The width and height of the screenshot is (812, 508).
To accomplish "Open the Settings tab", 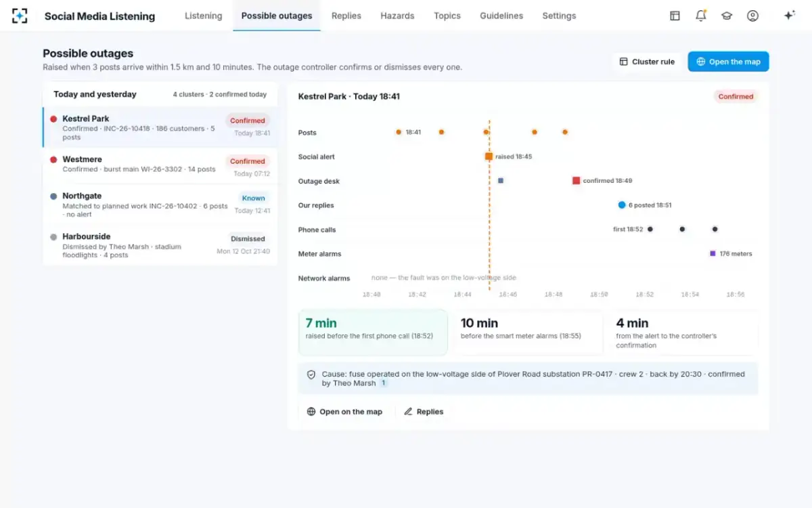I will coord(559,16).
